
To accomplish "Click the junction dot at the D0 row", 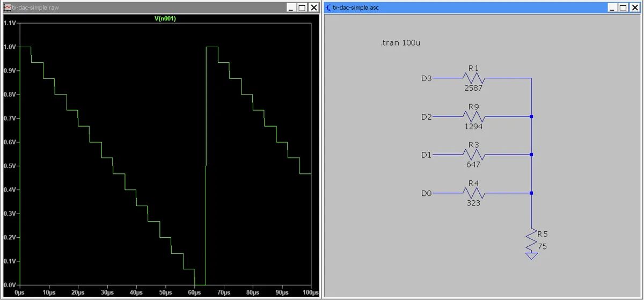I will click(x=531, y=193).
